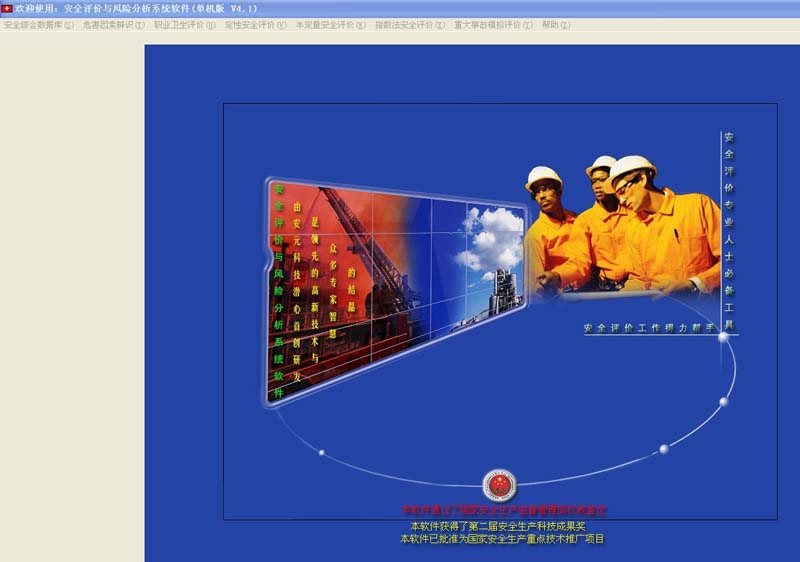This screenshot has height=562, width=800.
Task: Open the 安全综合数据库 menu
Action: point(39,24)
